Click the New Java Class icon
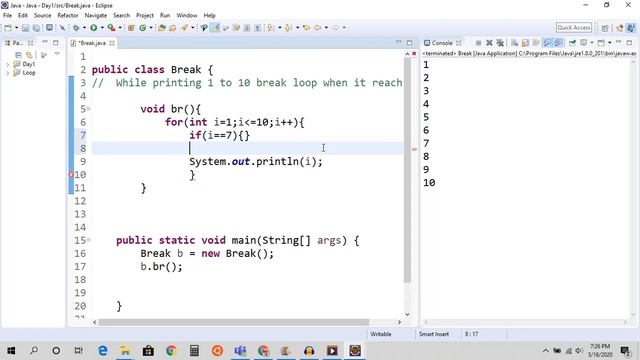 tap(142, 28)
